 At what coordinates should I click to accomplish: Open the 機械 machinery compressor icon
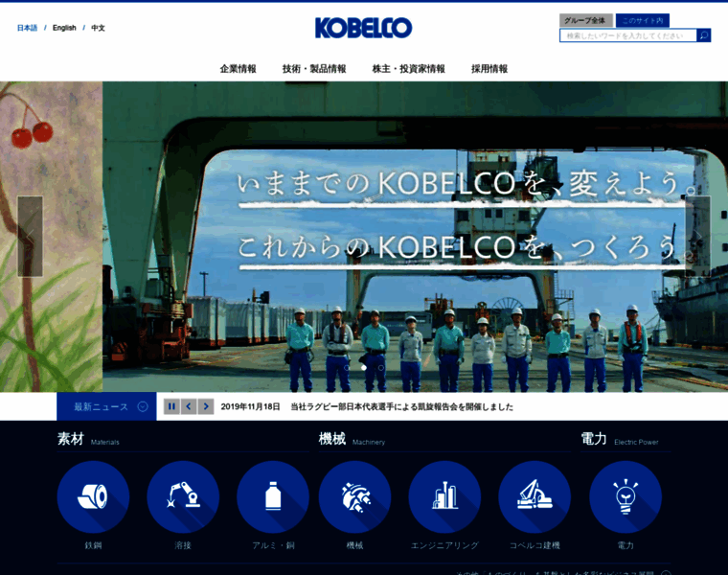[x=354, y=496]
